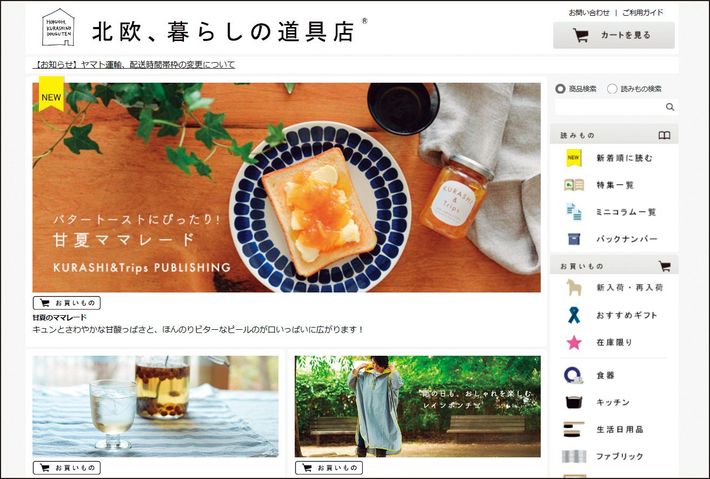Click the search text input field
The image size is (710, 479).
coord(609,107)
